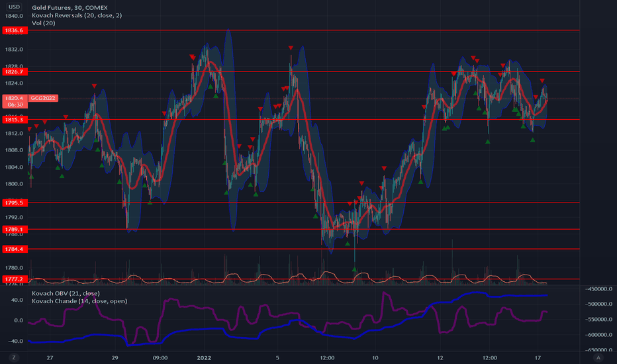Click the 06:30 countdown timer label
Image resolution: width=617 pixels, height=364 pixels.
[x=15, y=105]
